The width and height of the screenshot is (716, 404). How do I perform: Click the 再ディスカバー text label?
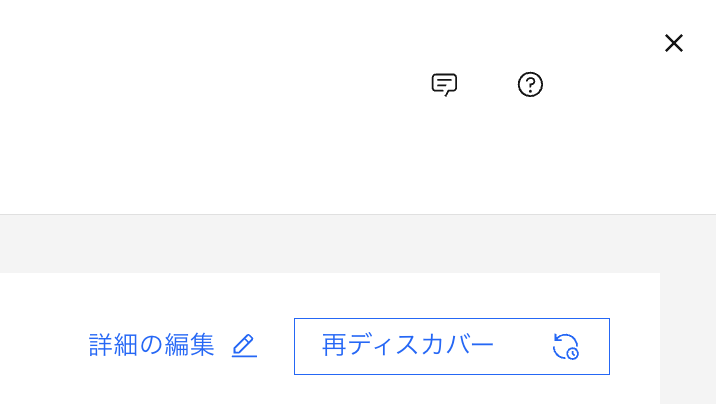click(408, 346)
